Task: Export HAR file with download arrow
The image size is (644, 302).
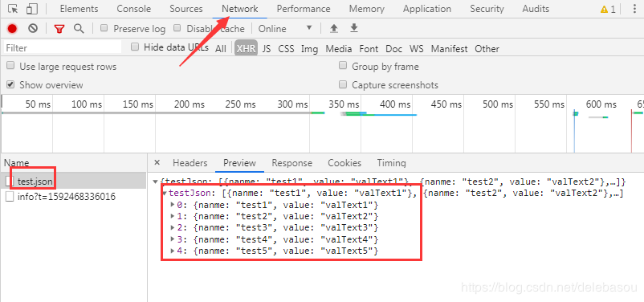Action: pyautogui.click(x=354, y=28)
